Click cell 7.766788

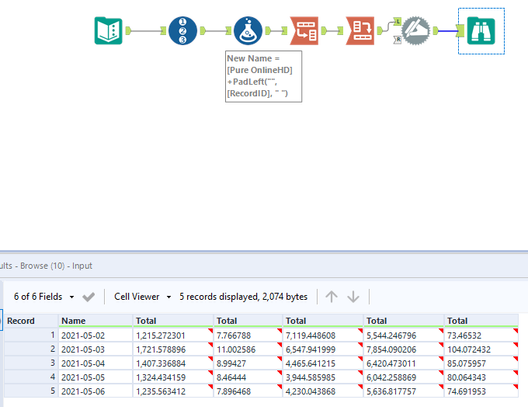tap(248, 335)
